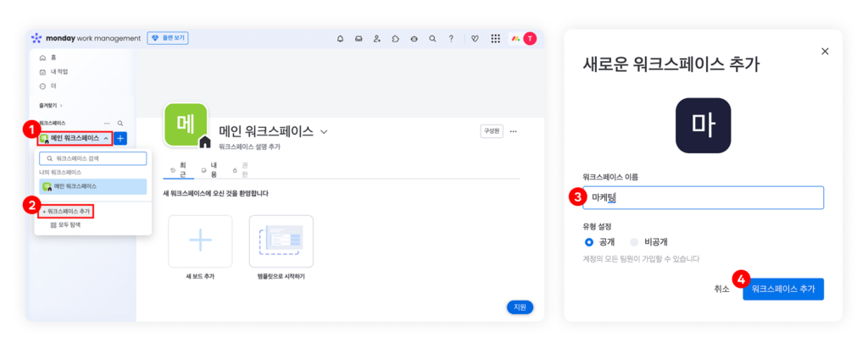Select the 공개 radio button
The height and width of the screenshot is (348, 868).
[588, 241]
